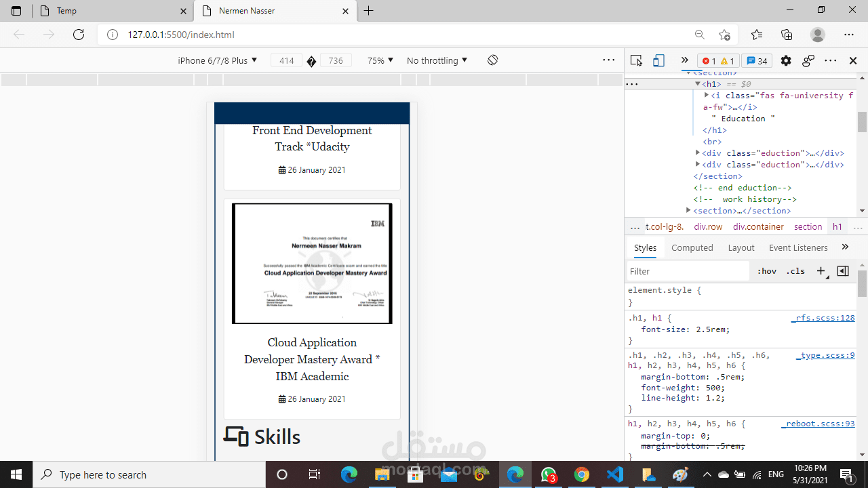Viewport: 868px width, 488px height.
Task: Open Customize DevTools three-dot menu
Action: click(x=831, y=60)
